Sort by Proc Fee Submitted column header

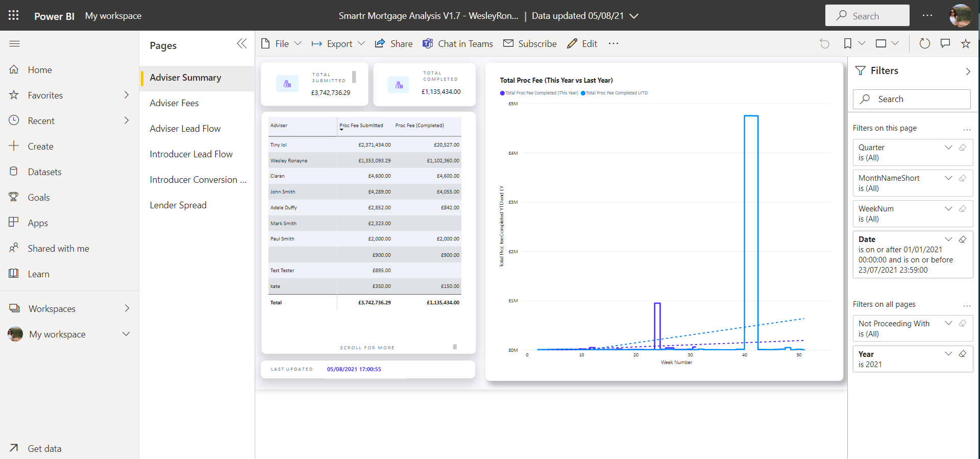point(361,126)
